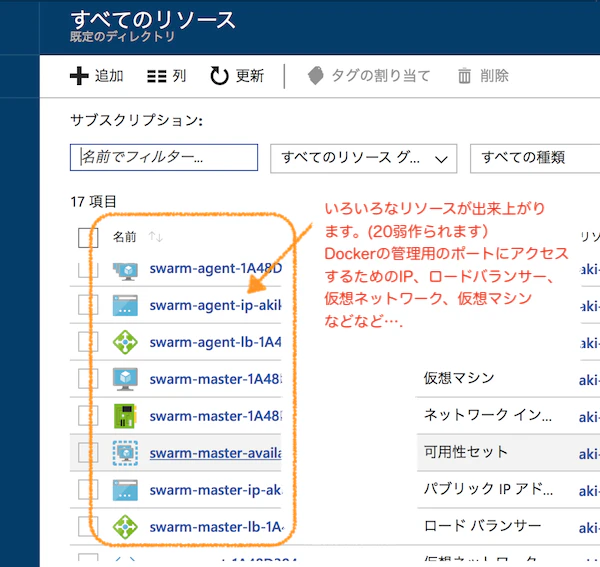Open aki resource group link in 仮想マシン row

tap(589, 380)
